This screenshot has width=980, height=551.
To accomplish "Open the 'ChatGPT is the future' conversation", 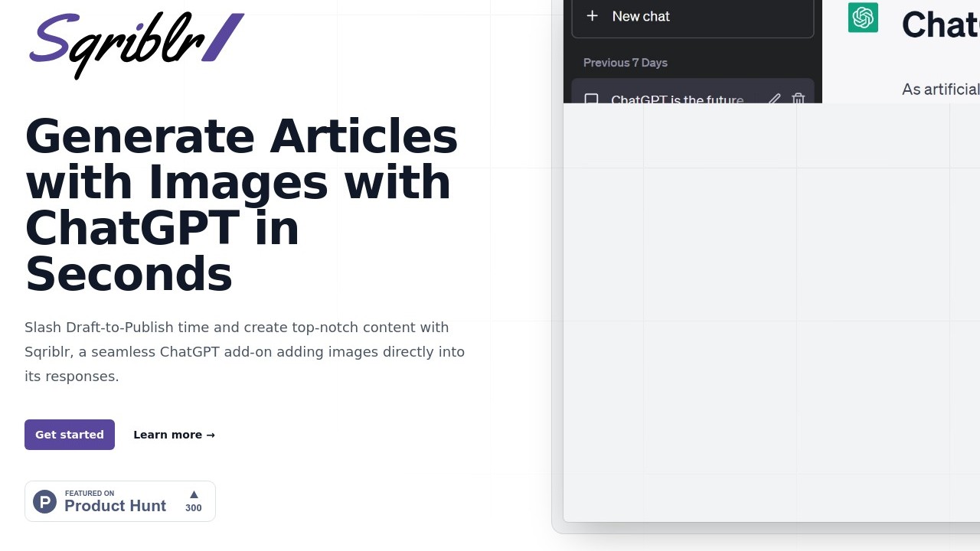I will (x=677, y=99).
